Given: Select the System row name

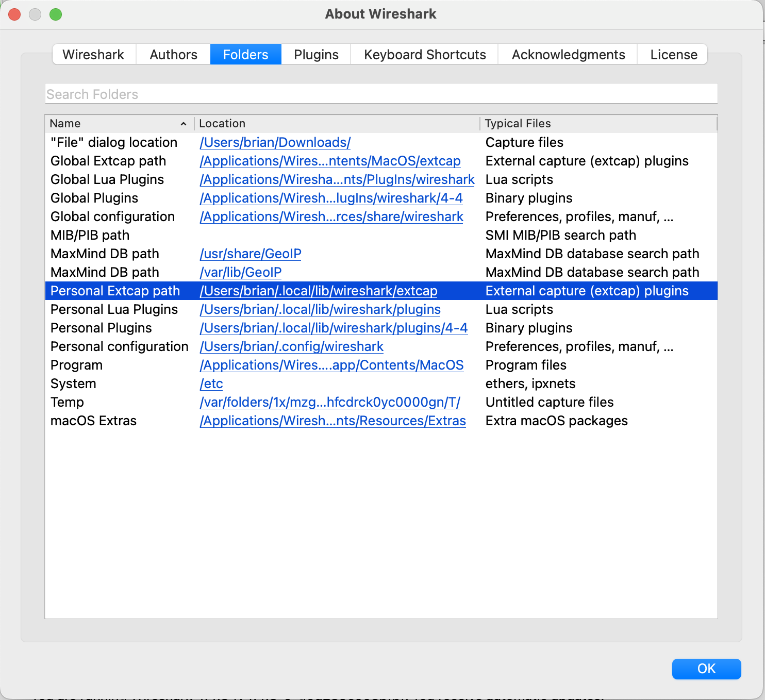Looking at the screenshot, I should pos(73,384).
